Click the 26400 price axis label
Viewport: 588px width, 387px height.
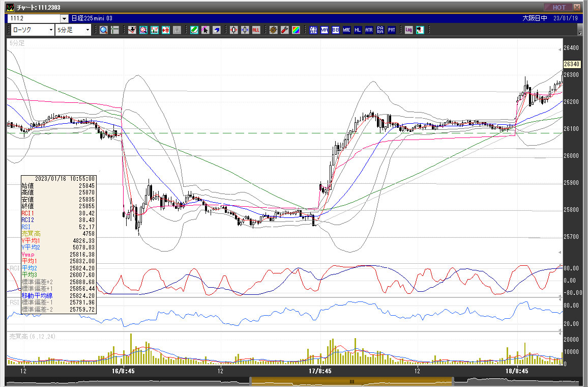pyautogui.click(x=571, y=48)
